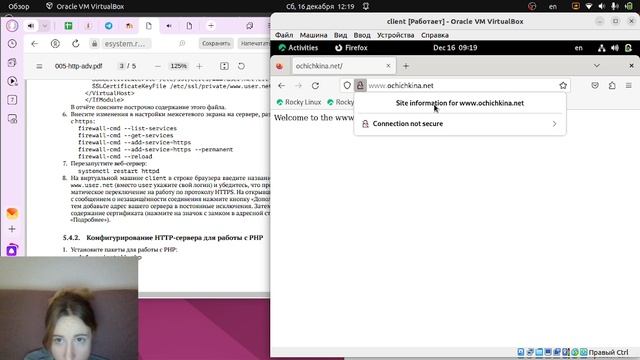Expand Connection not secure details arrow
Screen dimensions: 640x360
click(554, 124)
